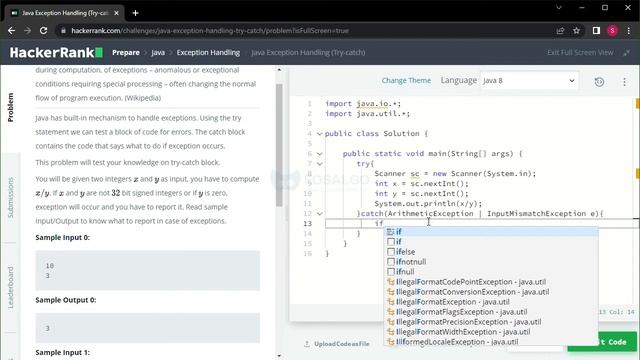Collapse the Solution class fold arrow
The image size is (640, 360).
320,133
